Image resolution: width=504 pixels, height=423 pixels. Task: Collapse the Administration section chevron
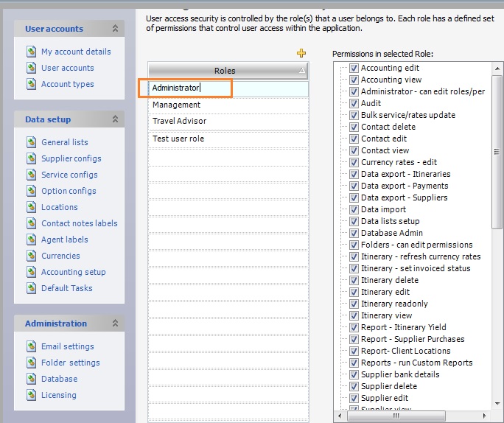[115, 324]
